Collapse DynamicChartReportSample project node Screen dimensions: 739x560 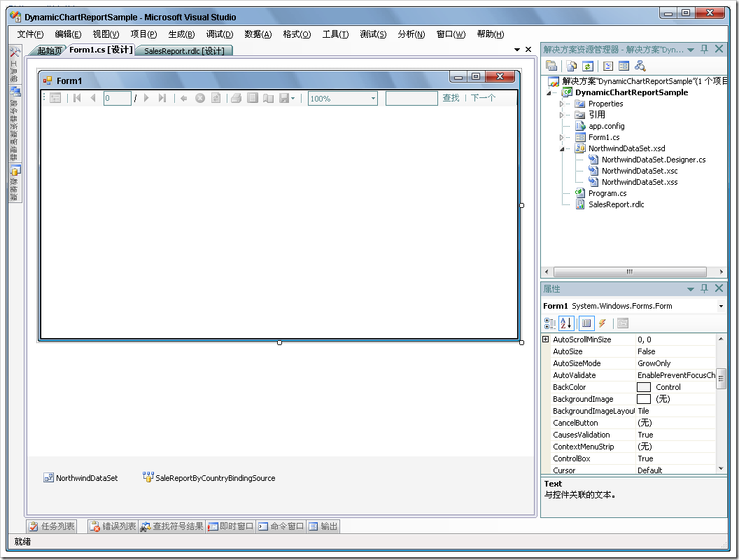coord(549,93)
